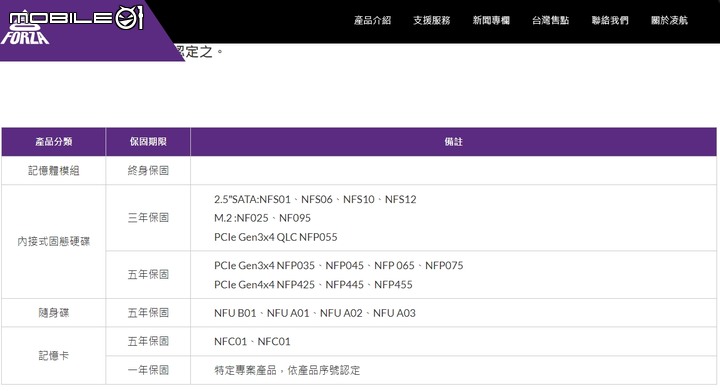The width and height of the screenshot is (720, 391).
Task: Click the NFC01、NFC01 remark cell
Action: [x=453, y=341]
